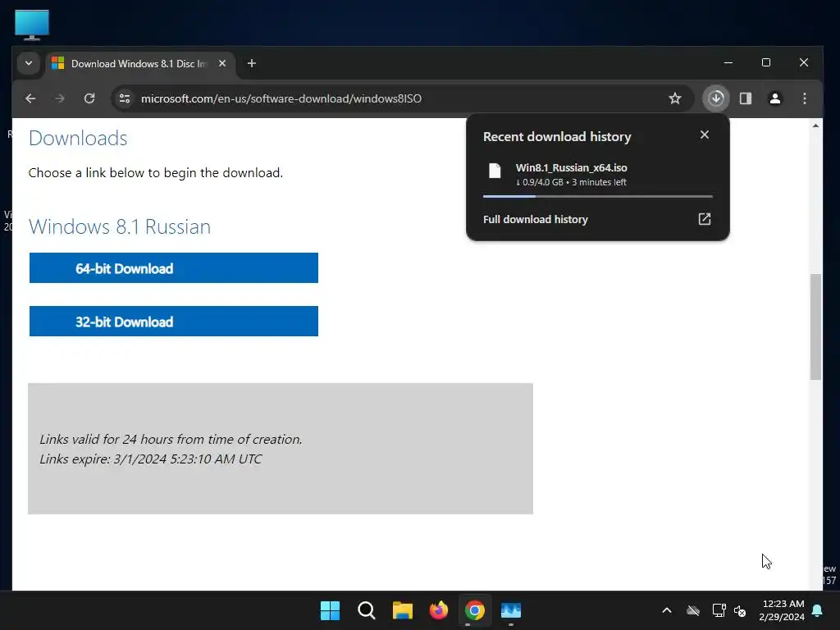
Task: Open the network tray icon
Action: (x=719, y=610)
